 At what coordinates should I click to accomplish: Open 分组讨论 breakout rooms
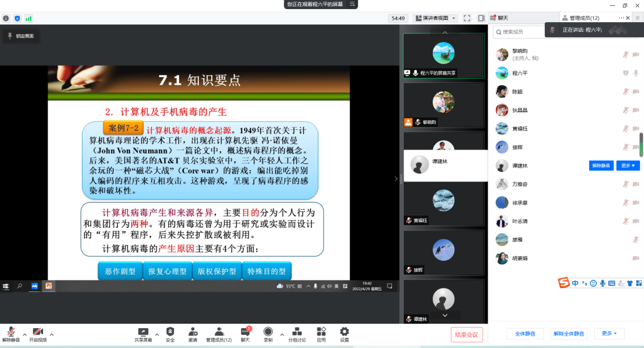[296, 334]
